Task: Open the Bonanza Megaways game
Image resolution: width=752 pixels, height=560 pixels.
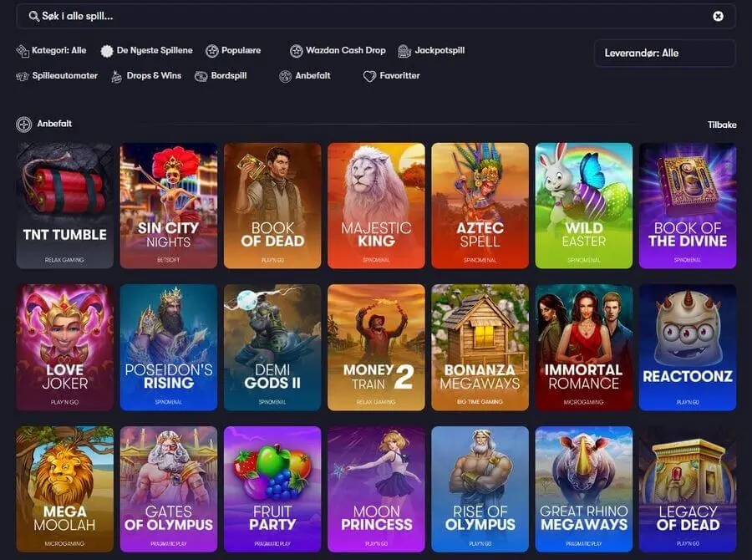Action: 480,348
